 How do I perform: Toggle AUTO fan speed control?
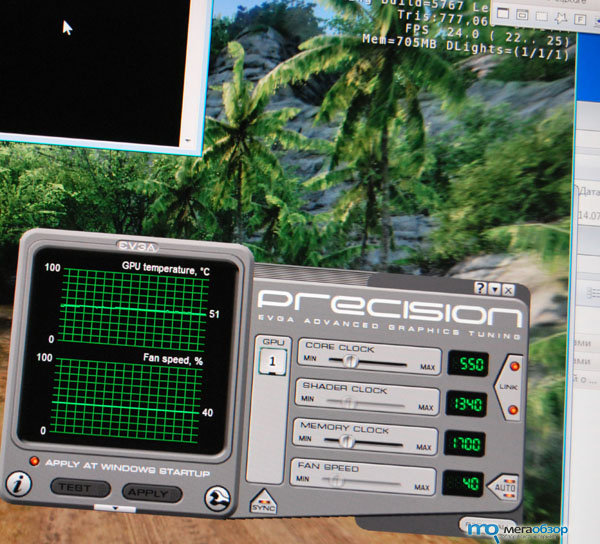(x=504, y=487)
